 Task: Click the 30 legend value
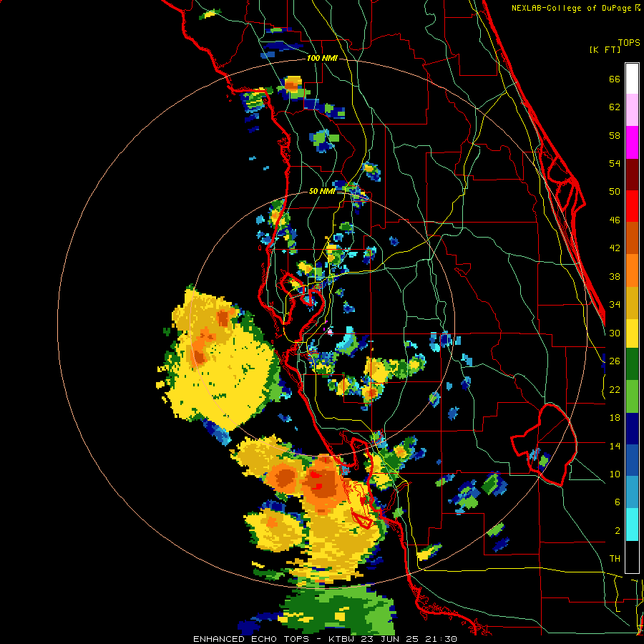[615, 333]
